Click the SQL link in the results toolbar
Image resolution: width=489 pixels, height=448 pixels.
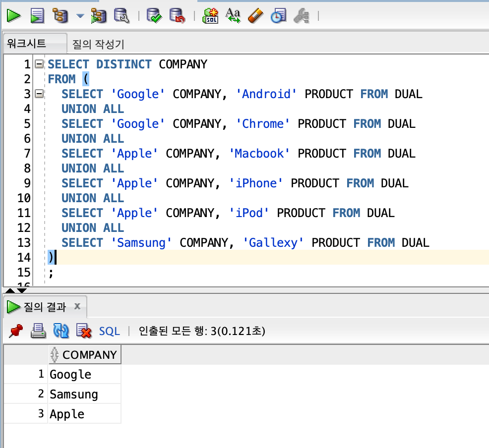[x=110, y=331]
